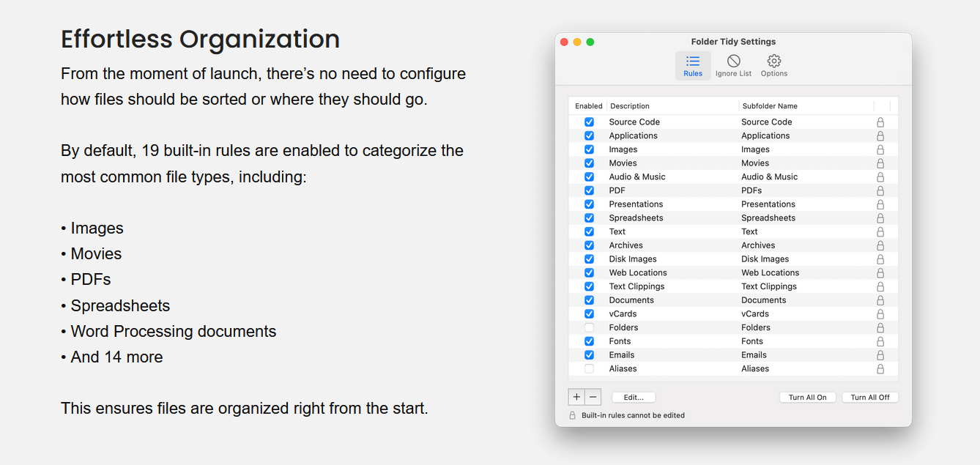Turn off the Images rule checkbox

589,149
